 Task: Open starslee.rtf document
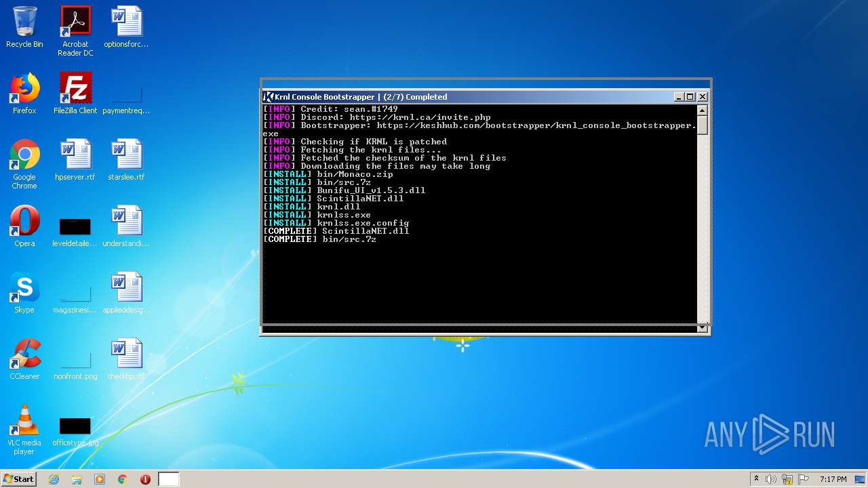pyautogui.click(x=126, y=160)
